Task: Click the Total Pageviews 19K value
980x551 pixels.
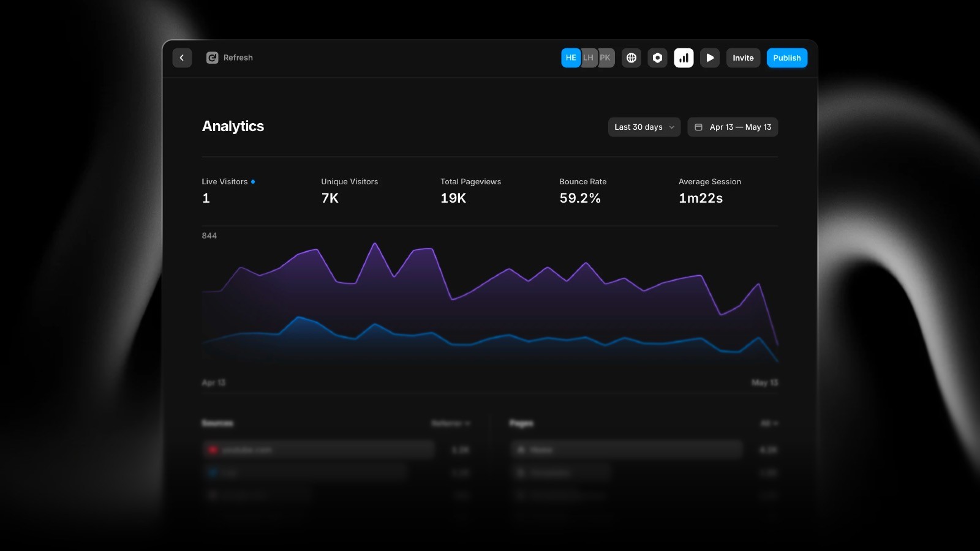Action: [453, 198]
